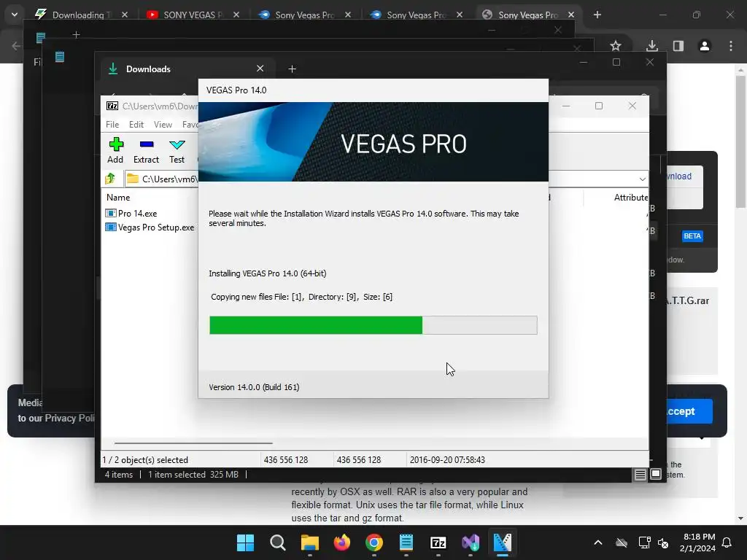The width and height of the screenshot is (747, 560).
Task: Open Chrome's three-dot menu
Action: (731, 46)
